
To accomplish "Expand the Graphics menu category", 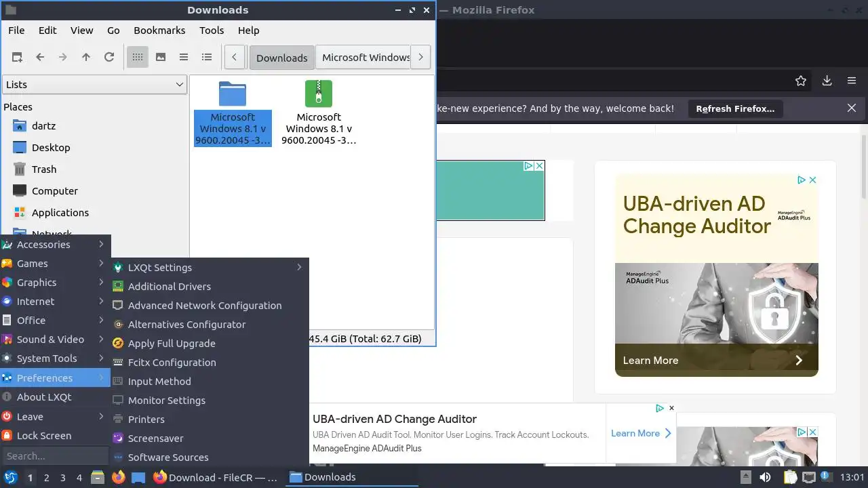I will (55, 283).
